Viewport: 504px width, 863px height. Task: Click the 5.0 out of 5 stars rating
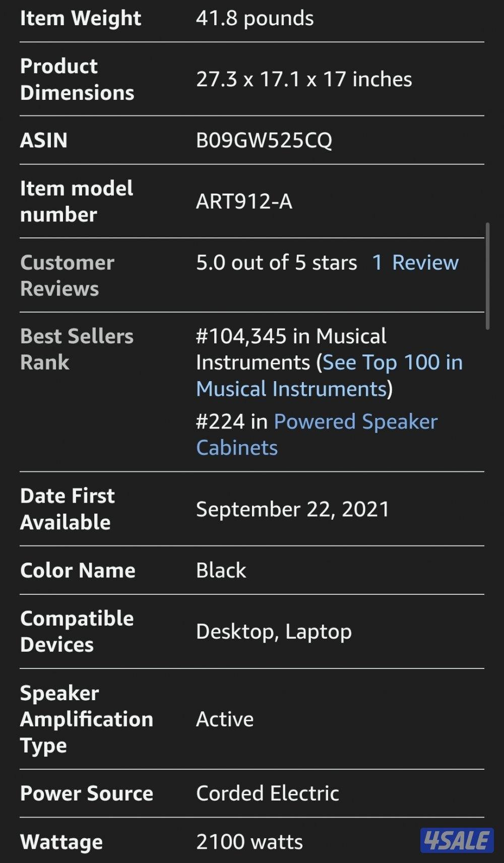coord(276,263)
